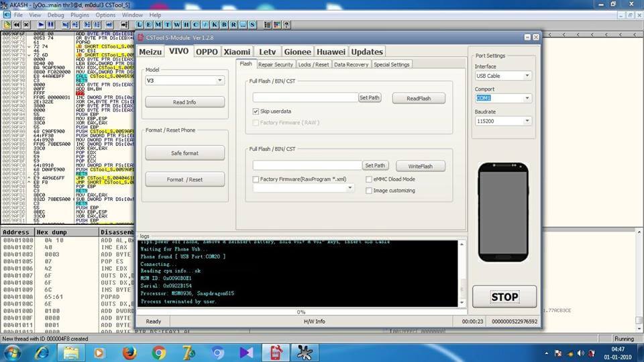Switch to the Xiaomi brand tab
Image resolution: width=644 pixels, height=362 pixels.
coord(237,52)
